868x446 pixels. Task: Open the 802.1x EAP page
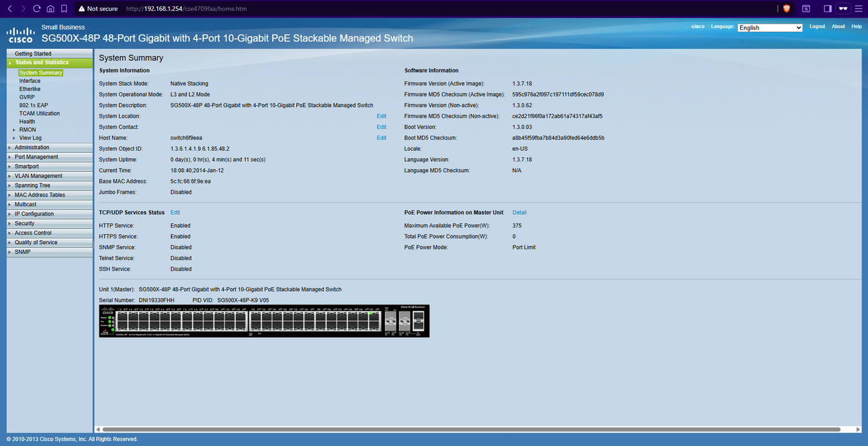point(34,105)
